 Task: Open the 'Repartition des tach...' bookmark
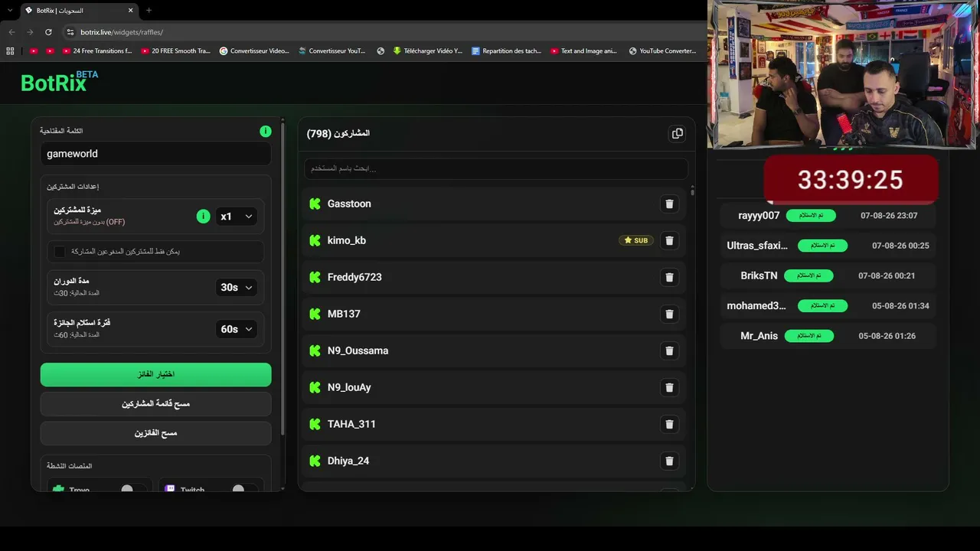pos(506,51)
